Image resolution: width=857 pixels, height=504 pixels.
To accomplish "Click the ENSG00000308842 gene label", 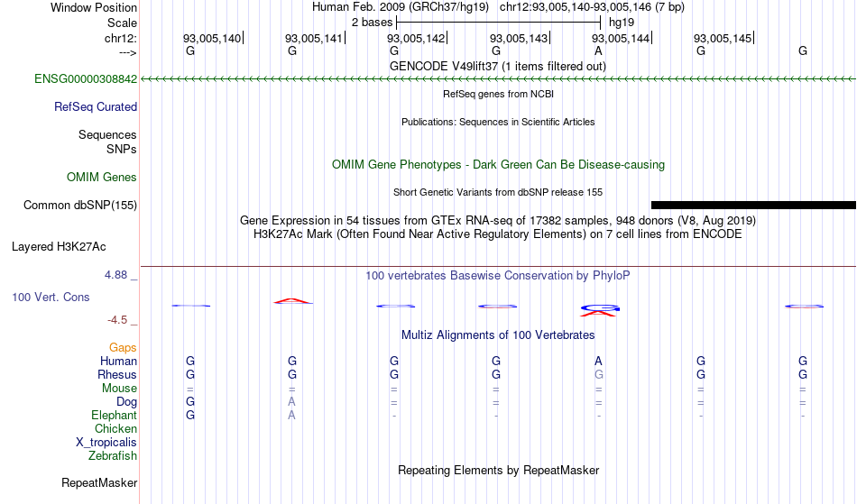I will [x=86, y=79].
